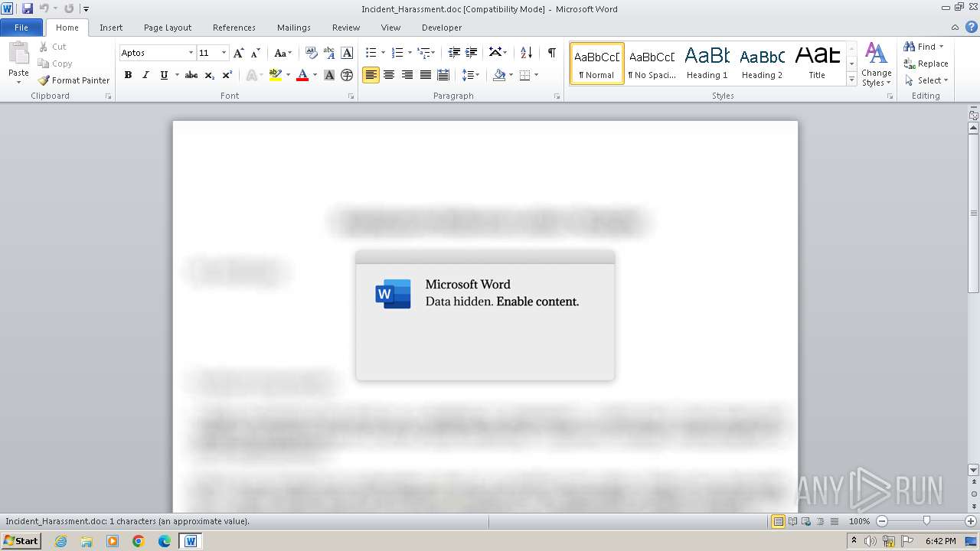Click the Character Shading icon
Screen dimensions: 980x551
coord(329,75)
